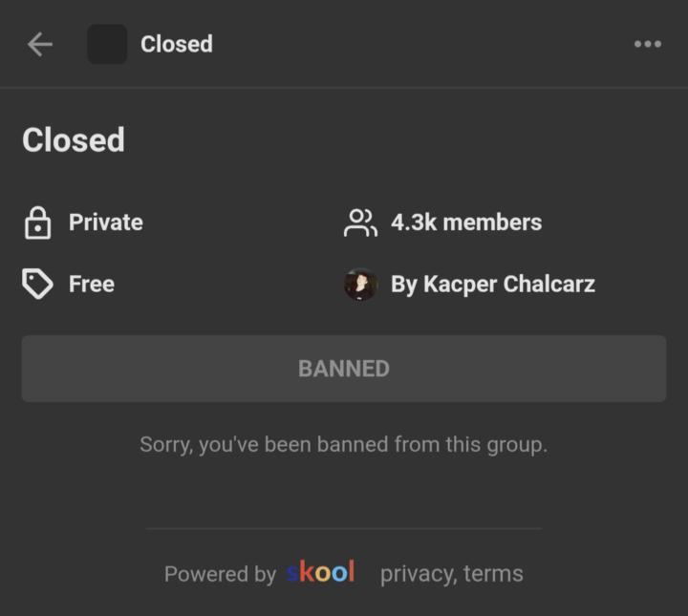Click the horizontal divider above the footer
The width and height of the screenshot is (688, 616).
(344, 528)
